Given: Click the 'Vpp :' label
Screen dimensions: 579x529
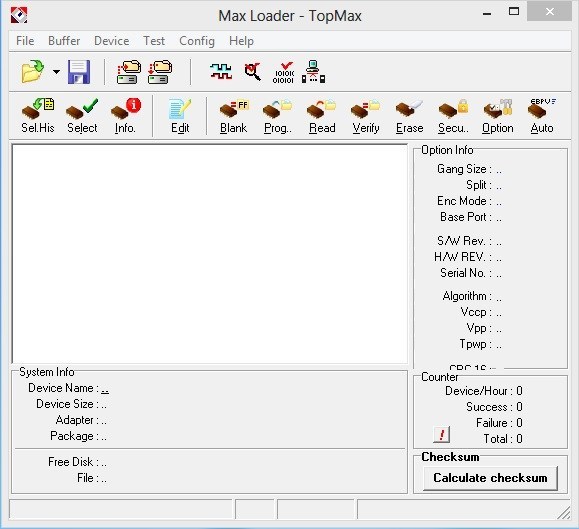Looking at the screenshot, I should (x=479, y=328).
